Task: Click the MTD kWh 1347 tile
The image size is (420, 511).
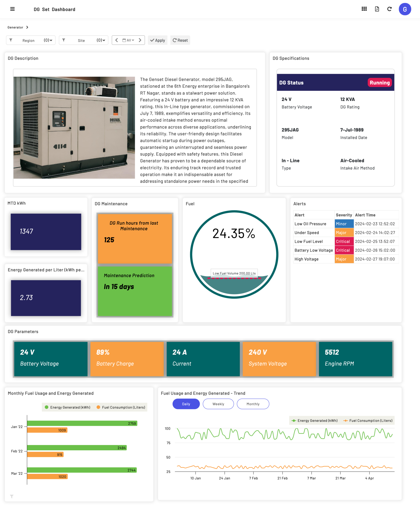Action: click(46, 232)
